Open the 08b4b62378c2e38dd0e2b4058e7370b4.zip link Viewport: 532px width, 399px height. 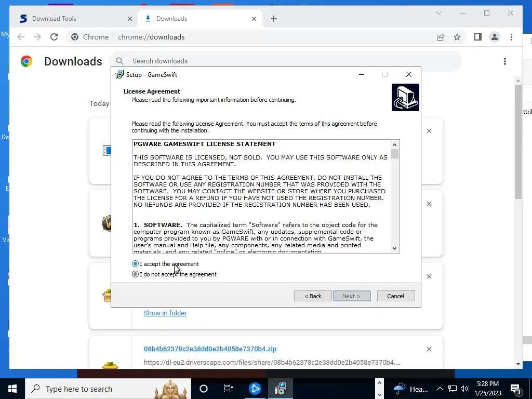(210, 349)
